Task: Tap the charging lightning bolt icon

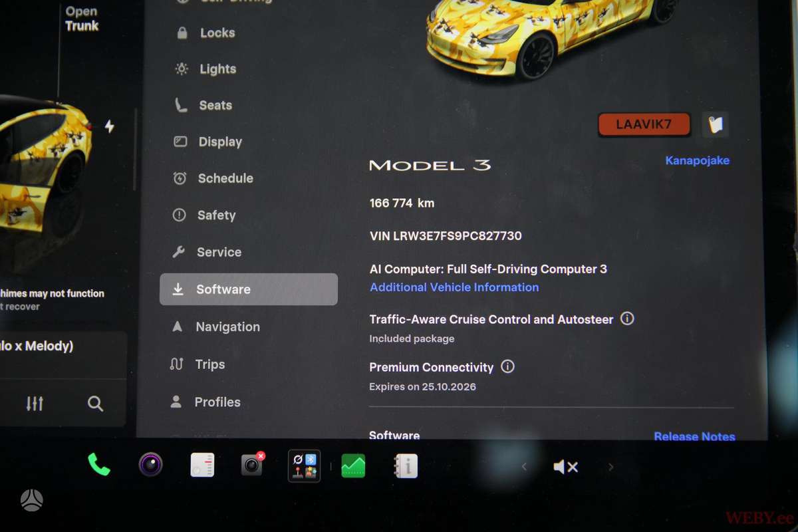Action: 109,126
